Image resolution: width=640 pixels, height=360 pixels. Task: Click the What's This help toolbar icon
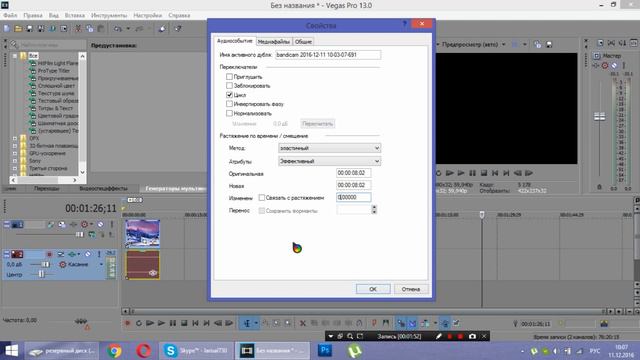pos(178,29)
